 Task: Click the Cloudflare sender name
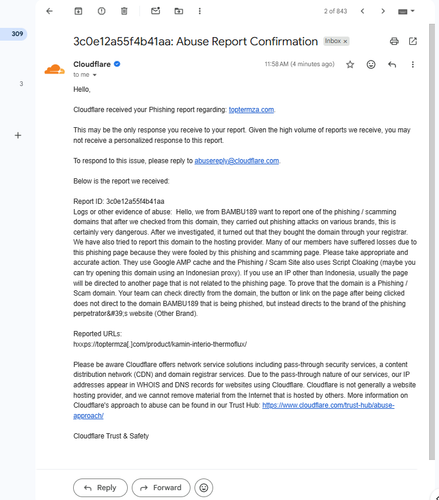coord(92,64)
